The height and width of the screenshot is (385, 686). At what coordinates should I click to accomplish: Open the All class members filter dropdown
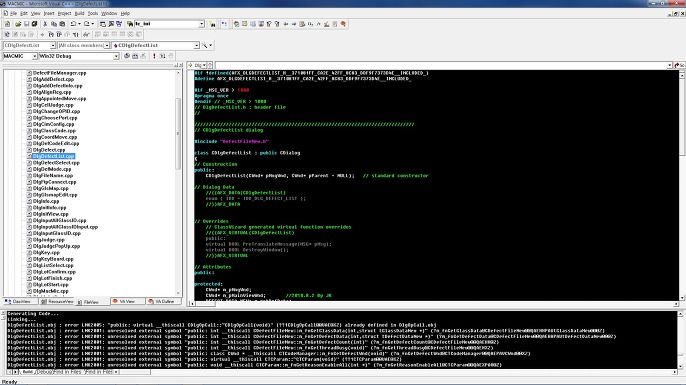(x=107, y=46)
